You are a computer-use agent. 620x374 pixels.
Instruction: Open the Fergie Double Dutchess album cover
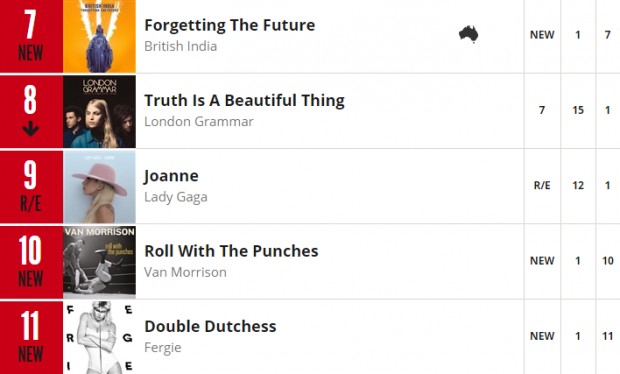(x=99, y=338)
